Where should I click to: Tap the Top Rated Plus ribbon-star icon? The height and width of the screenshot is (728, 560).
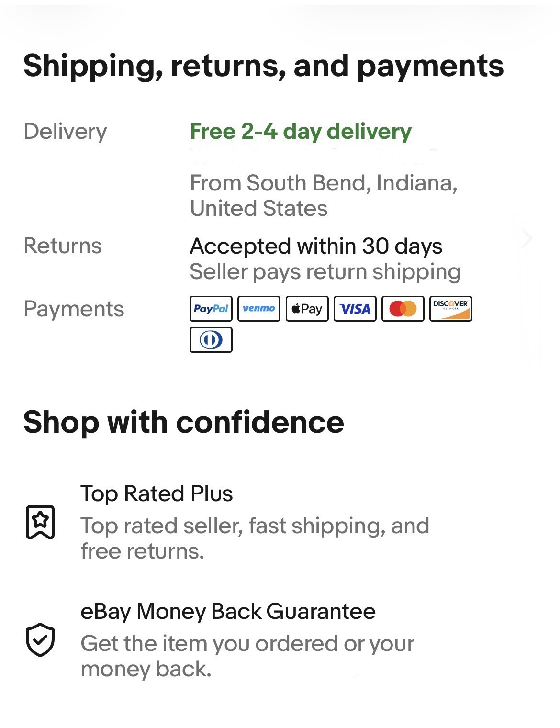pos(40,522)
